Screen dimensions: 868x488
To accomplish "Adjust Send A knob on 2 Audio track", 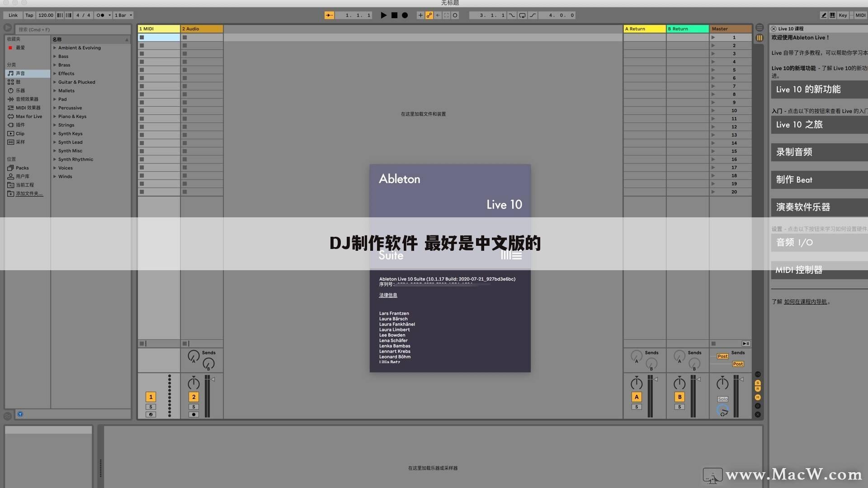I will [193, 356].
